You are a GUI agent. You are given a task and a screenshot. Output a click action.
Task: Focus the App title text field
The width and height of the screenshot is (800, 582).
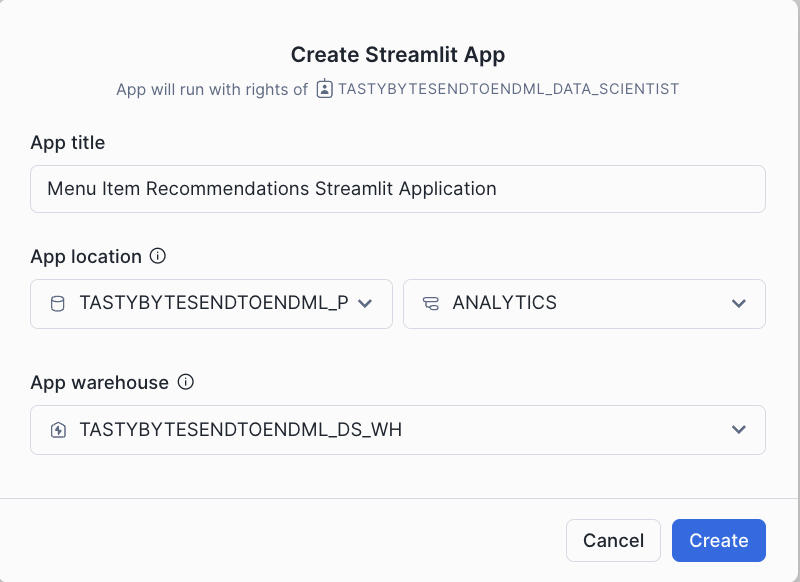pyautogui.click(x=398, y=189)
